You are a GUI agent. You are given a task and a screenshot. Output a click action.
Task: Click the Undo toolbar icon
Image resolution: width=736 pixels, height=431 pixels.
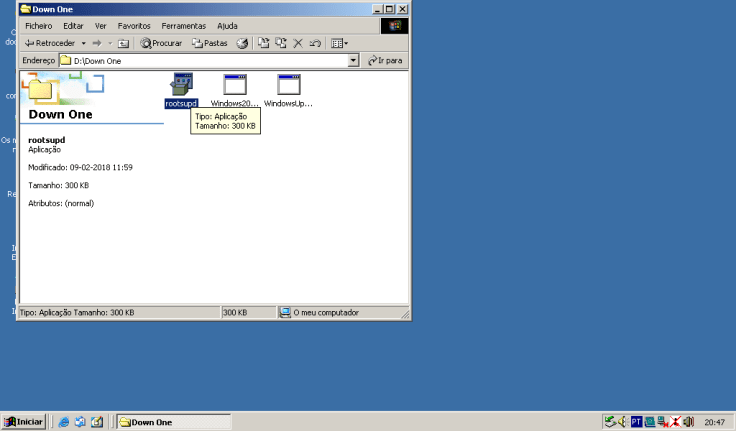314,43
